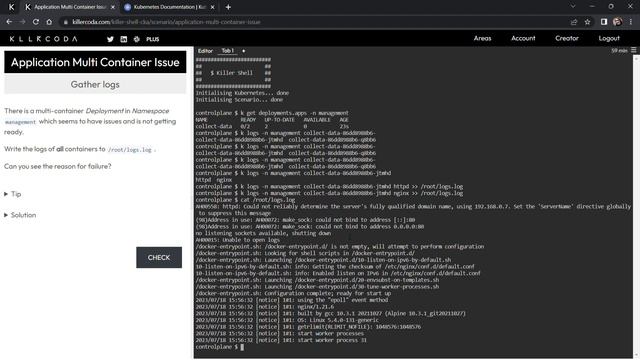Open a new browser tab
Viewport: 640px width, 360px height.
(228, 7)
